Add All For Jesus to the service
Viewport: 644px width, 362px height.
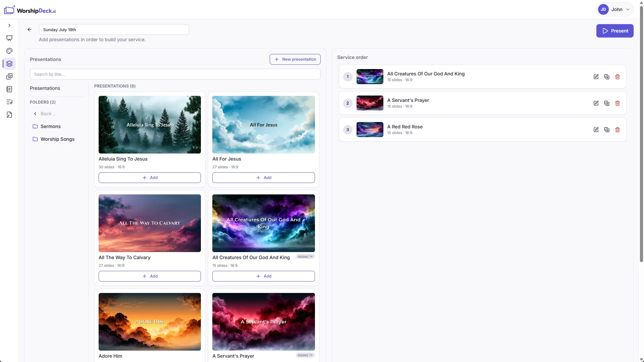pyautogui.click(x=264, y=178)
